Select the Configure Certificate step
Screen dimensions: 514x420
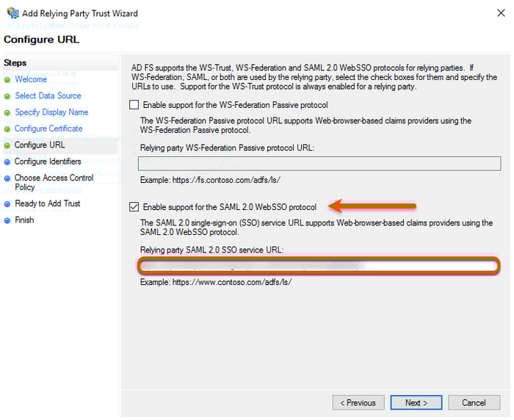click(48, 128)
